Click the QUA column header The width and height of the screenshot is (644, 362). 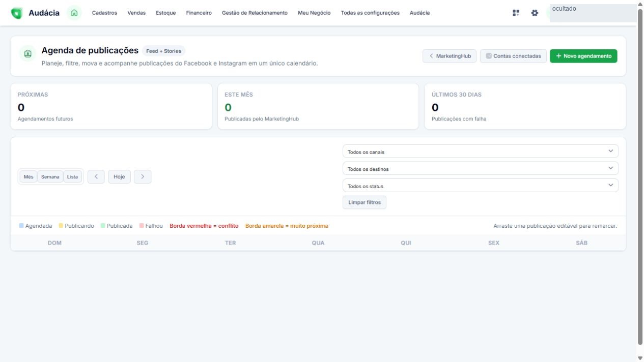pyautogui.click(x=318, y=243)
